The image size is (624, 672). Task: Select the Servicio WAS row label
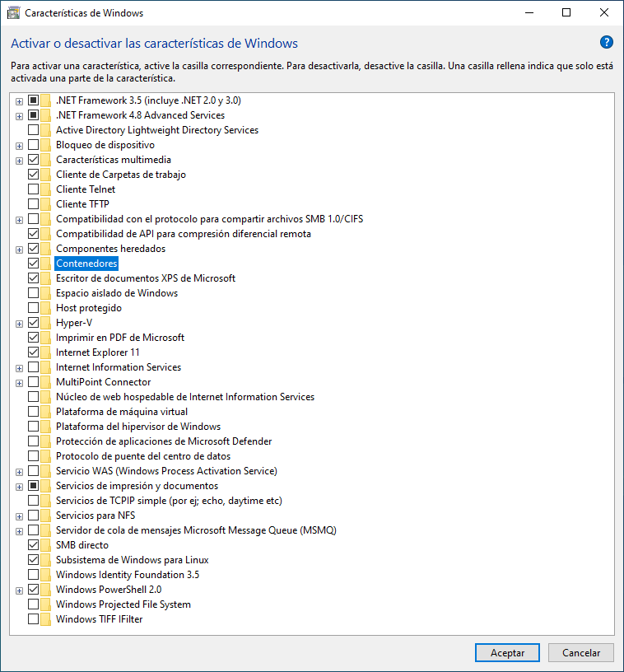point(166,471)
